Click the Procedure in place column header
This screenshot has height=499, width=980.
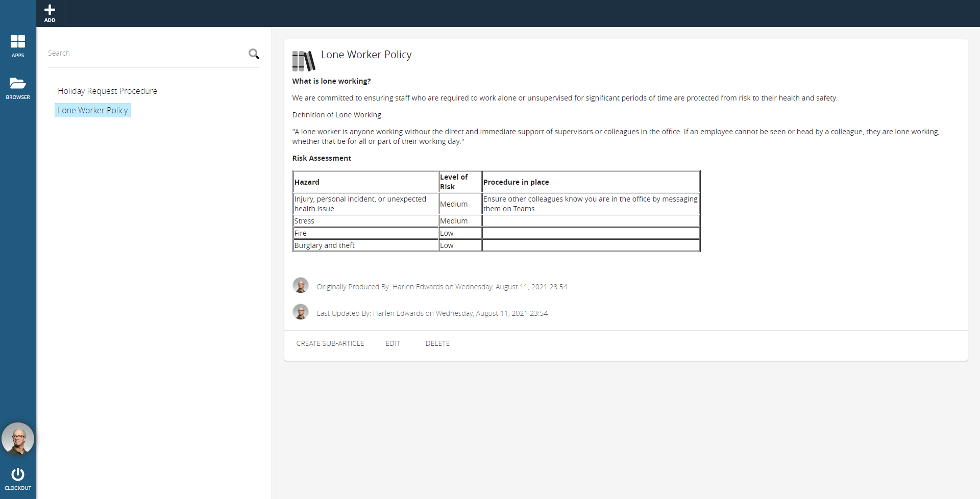[x=591, y=182]
